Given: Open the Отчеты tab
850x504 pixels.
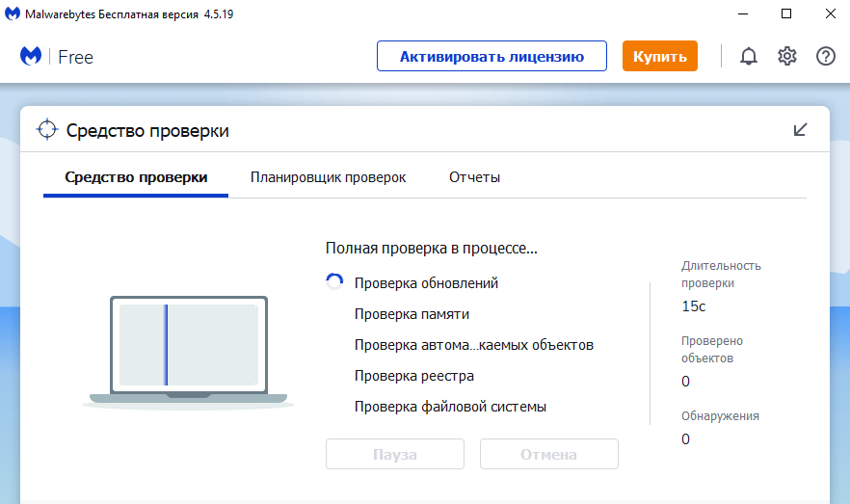Looking at the screenshot, I should pyautogui.click(x=474, y=177).
